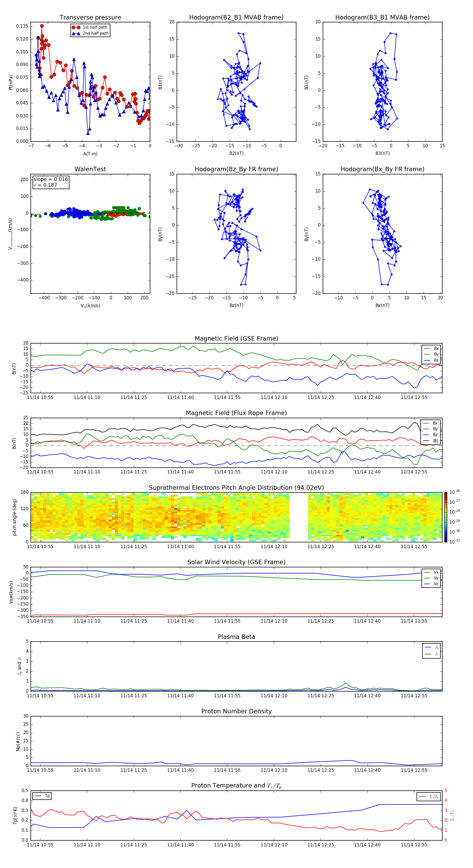
Task: Click the −350 tick on Vsw axis
Action: point(23,617)
